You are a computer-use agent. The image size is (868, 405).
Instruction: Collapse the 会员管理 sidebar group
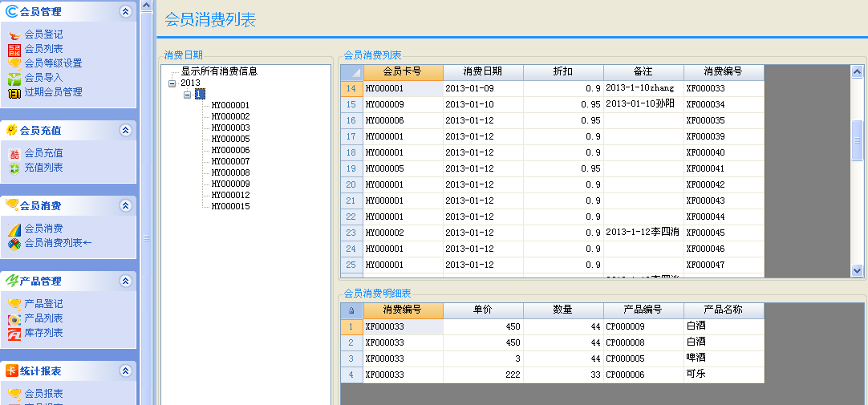(124, 11)
